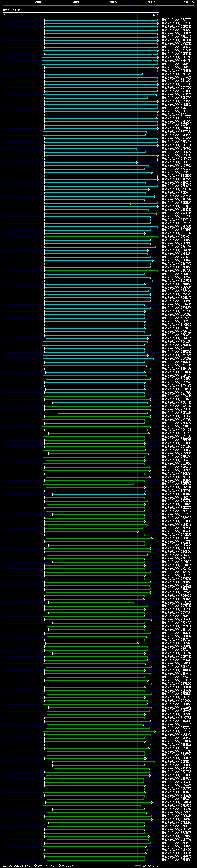Select label UniRef100_C1ZU62
The width and height of the screenshot is (197, 868).
click(177, 464)
